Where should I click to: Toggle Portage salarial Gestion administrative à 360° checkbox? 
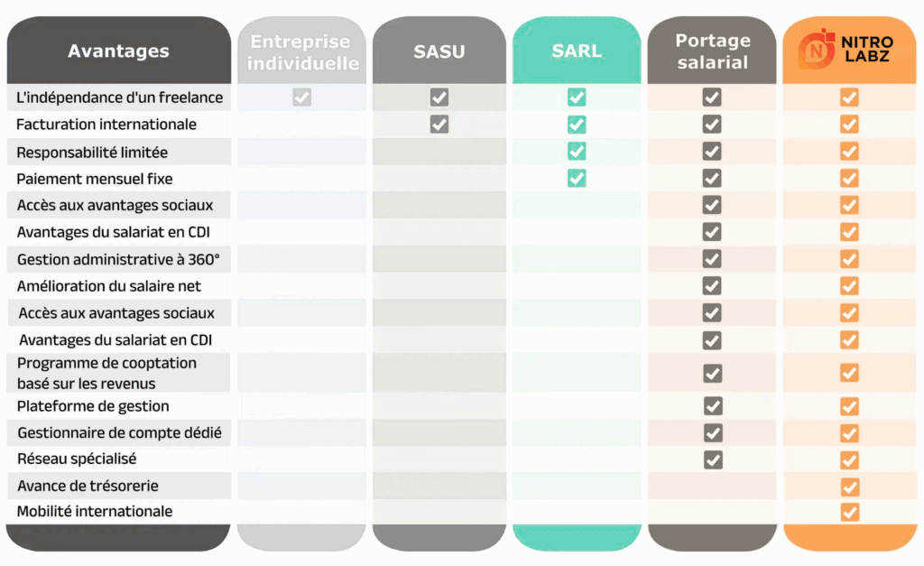coord(712,259)
